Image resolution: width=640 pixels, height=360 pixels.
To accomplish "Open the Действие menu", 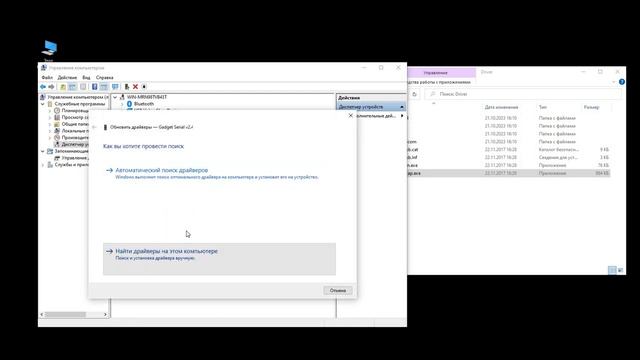I will (x=67, y=78).
